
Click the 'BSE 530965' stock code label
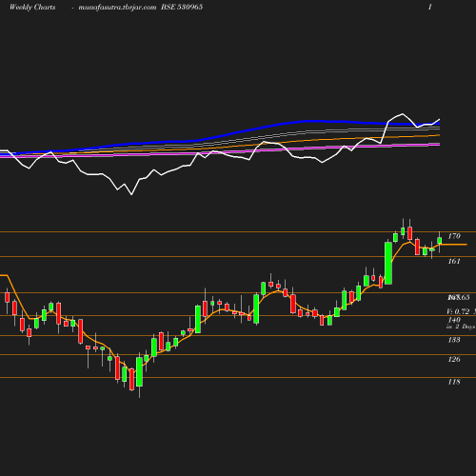pos(182,7)
